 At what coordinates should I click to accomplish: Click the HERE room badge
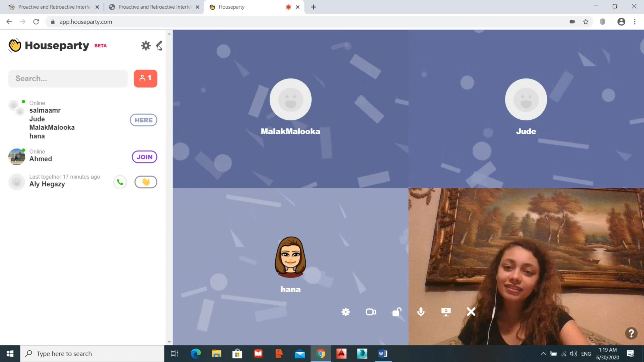(143, 120)
